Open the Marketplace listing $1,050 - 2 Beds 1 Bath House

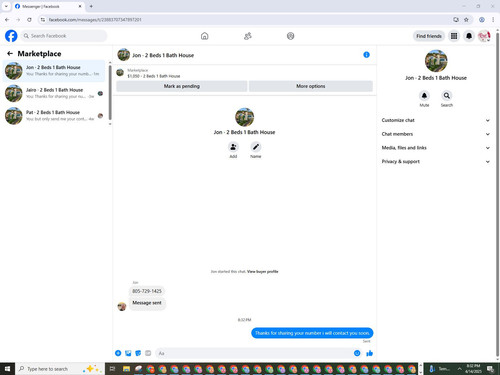click(x=154, y=76)
